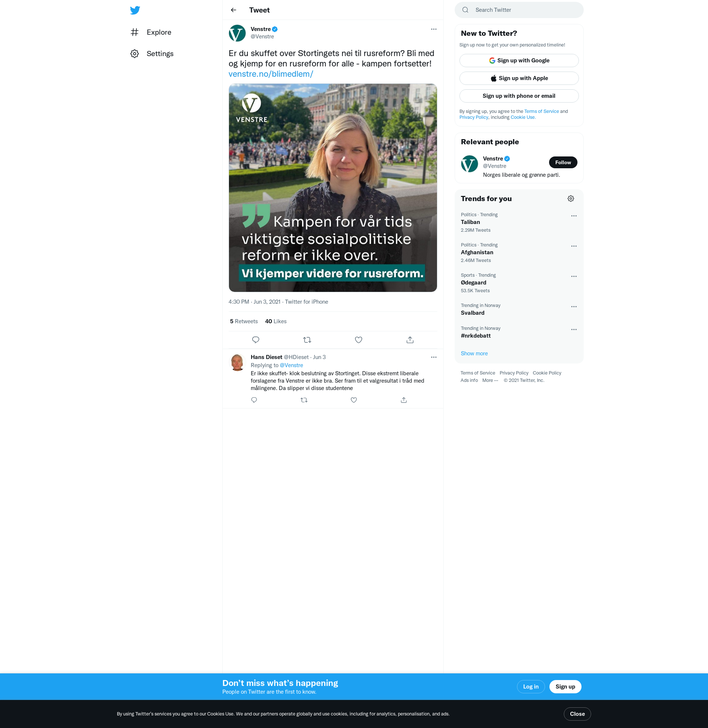Open the Privacy Policy link in the signup box
Screen dimensions: 708x728
[x=474, y=117]
